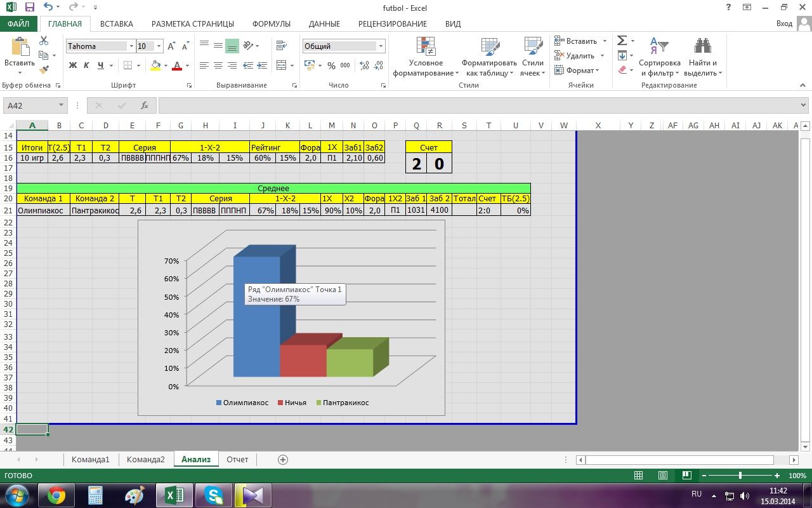
Task: Switch to Page Break Preview view
Action: [686, 476]
